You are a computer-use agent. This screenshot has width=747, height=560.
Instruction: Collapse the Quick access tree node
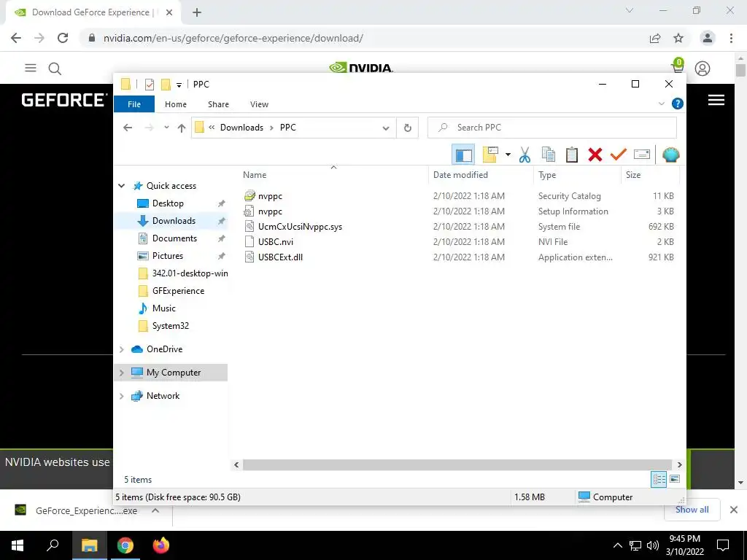tap(122, 186)
